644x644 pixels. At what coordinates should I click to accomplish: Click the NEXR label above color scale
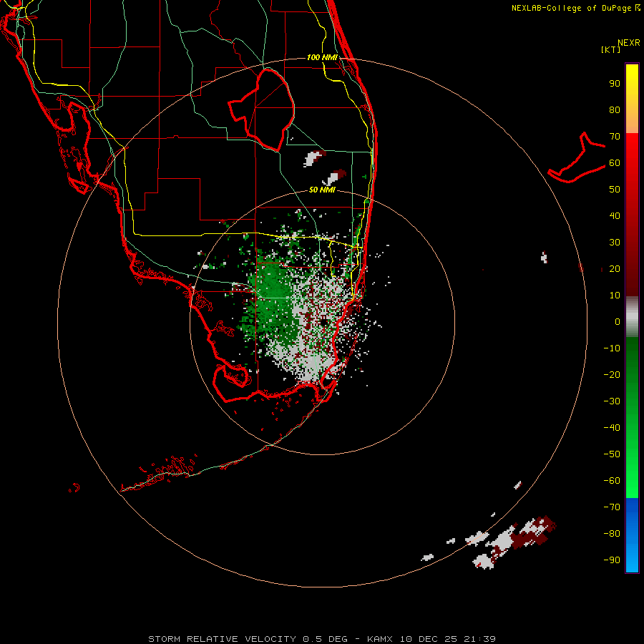click(629, 43)
